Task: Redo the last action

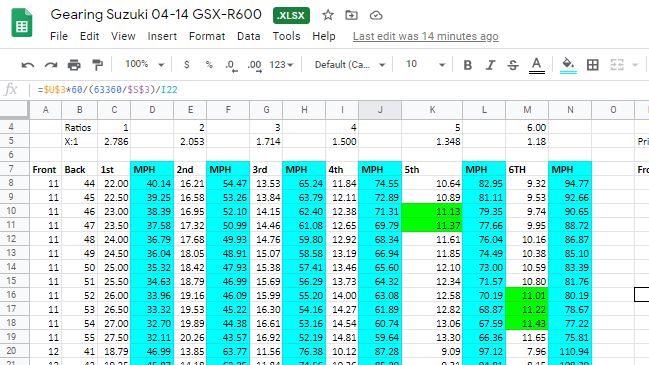Action: [51, 65]
